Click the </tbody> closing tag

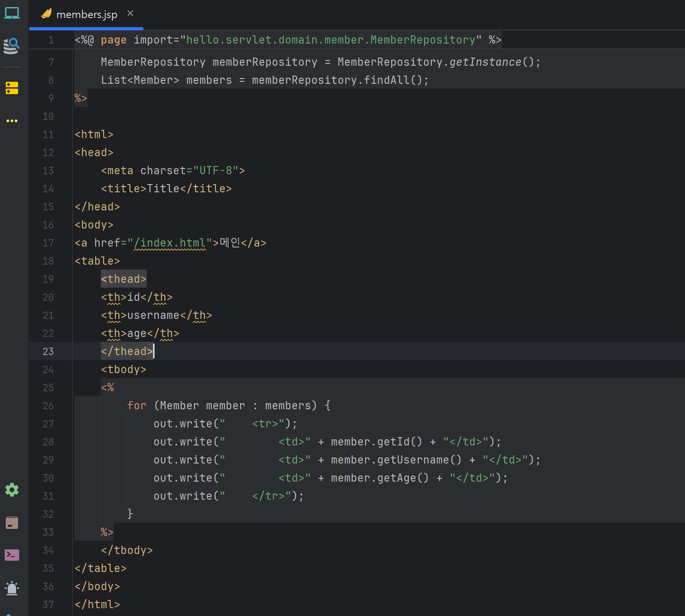127,550
